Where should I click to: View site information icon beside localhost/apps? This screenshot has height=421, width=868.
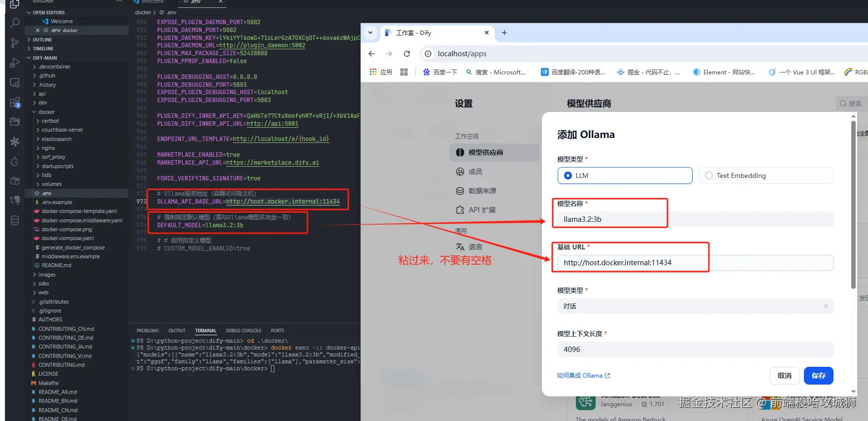428,54
